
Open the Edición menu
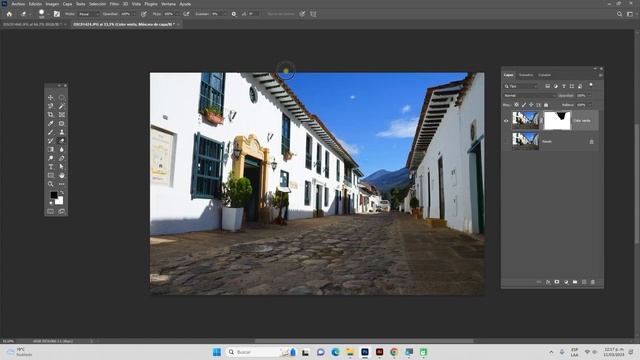pos(36,4)
